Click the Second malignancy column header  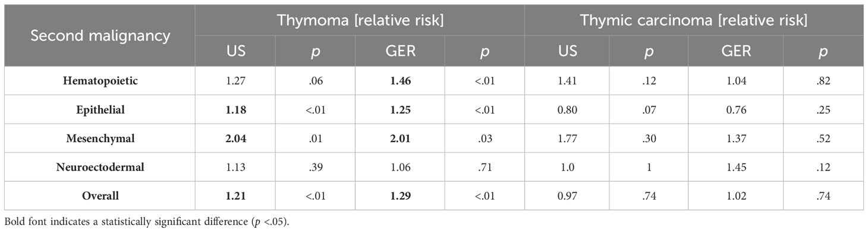[100, 35]
